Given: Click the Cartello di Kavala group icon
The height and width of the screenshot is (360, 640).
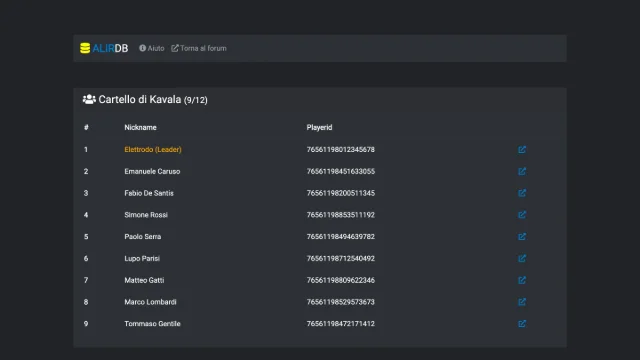Looking at the screenshot, I should click(89, 99).
